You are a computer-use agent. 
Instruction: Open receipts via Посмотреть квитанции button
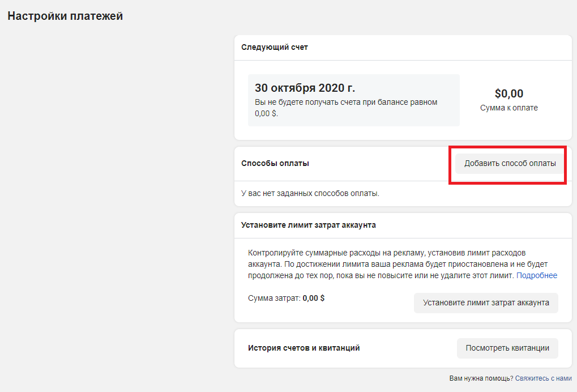point(507,348)
